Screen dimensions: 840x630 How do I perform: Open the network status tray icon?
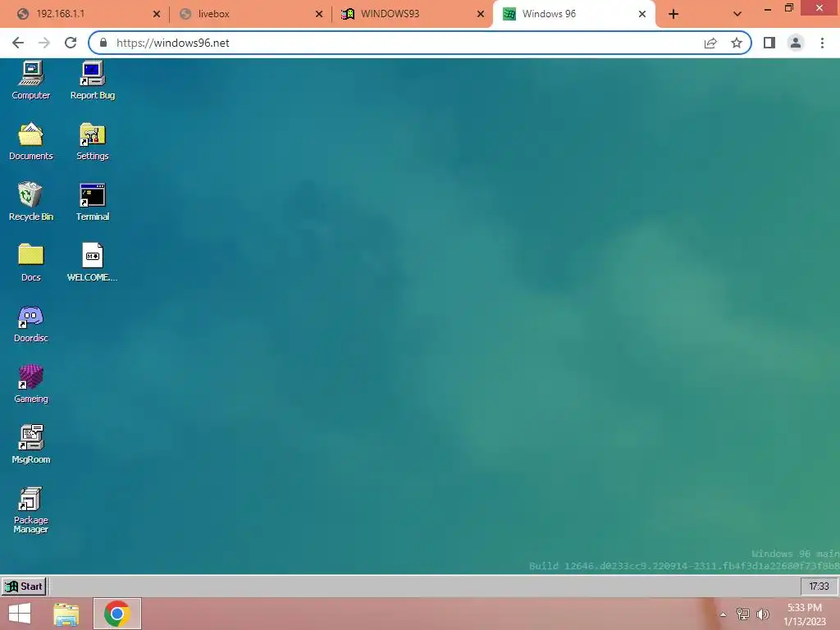coord(742,614)
